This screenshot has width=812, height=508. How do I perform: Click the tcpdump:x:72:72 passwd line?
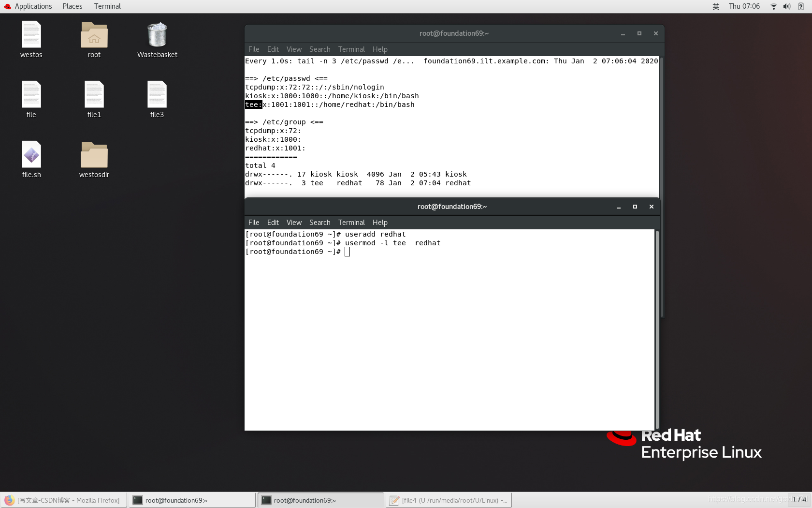click(x=315, y=87)
